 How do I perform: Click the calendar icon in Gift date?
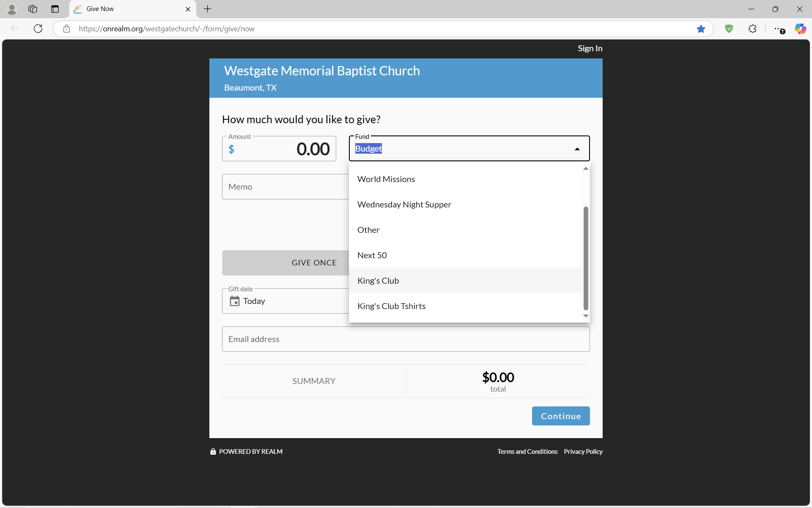[234, 301]
